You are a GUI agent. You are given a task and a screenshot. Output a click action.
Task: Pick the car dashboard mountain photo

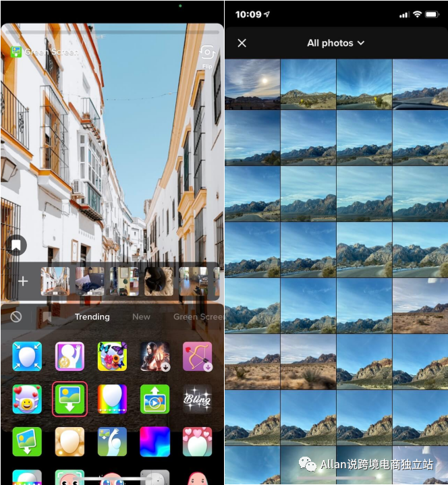[x=420, y=84]
